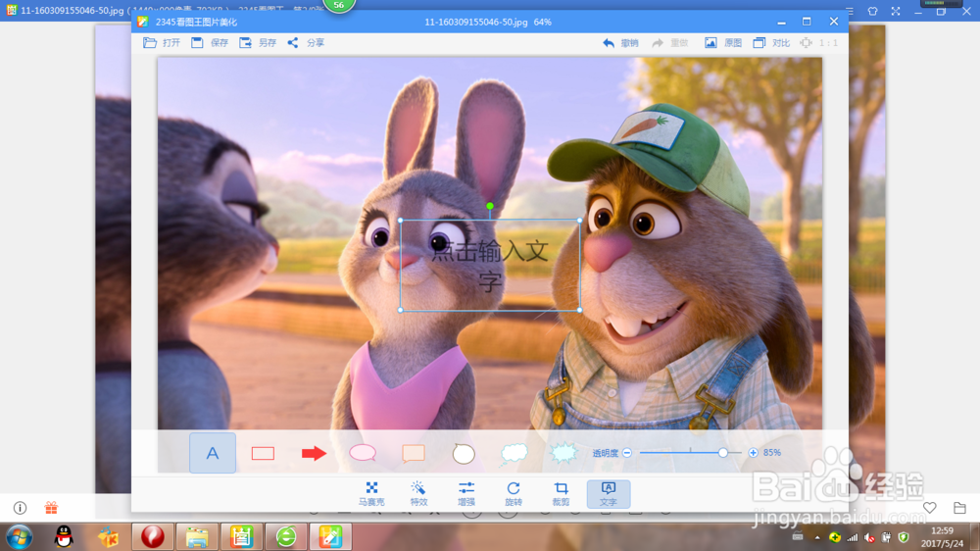
Task: Undo with the 撤销 button
Action: pyautogui.click(x=620, y=43)
